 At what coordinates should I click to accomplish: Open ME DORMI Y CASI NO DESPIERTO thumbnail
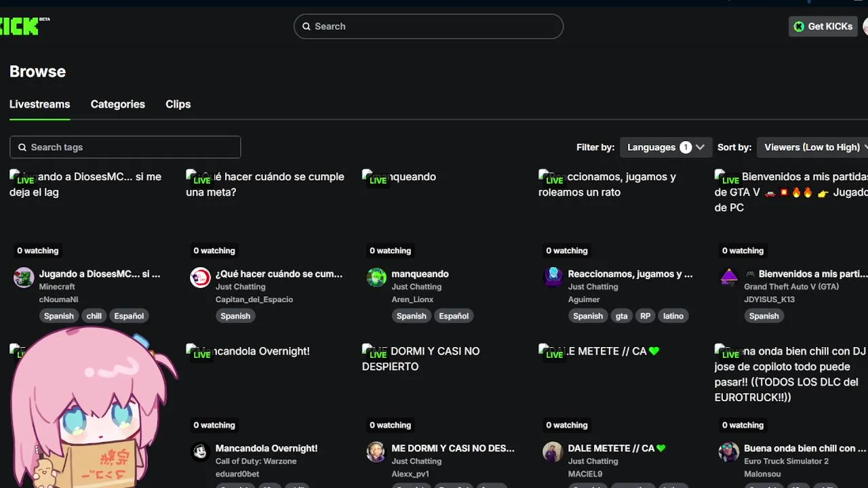444,390
